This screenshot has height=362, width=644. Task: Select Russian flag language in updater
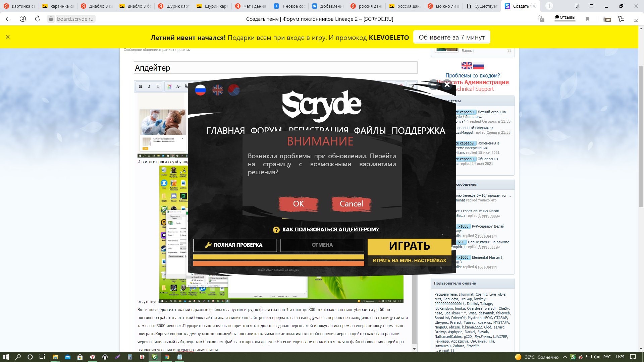click(200, 90)
